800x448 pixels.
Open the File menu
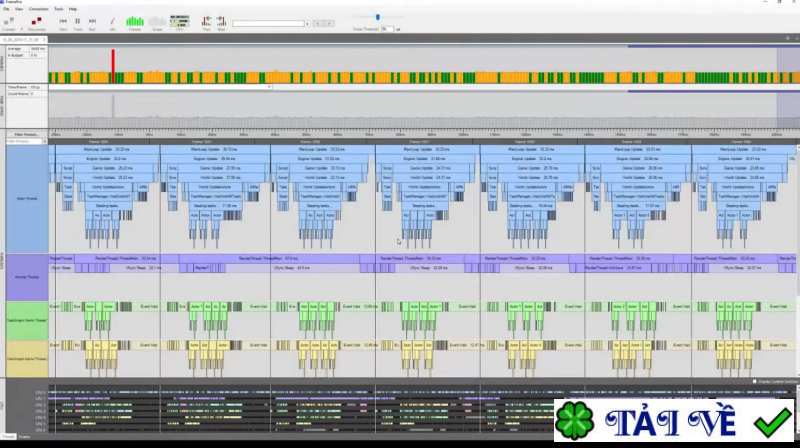click(6, 8)
